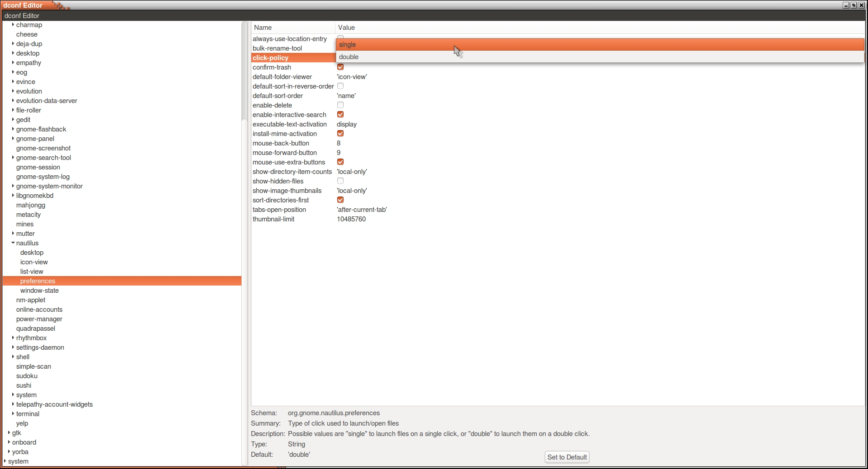The width and height of the screenshot is (868, 469).
Task: Click the Set to Default button
Action: point(567,457)
